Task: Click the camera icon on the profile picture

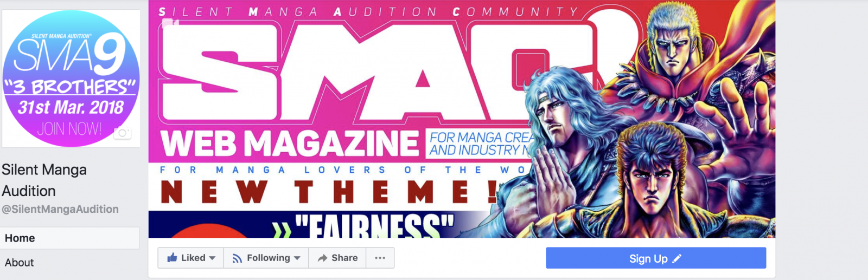Action: tap(122, 133)
